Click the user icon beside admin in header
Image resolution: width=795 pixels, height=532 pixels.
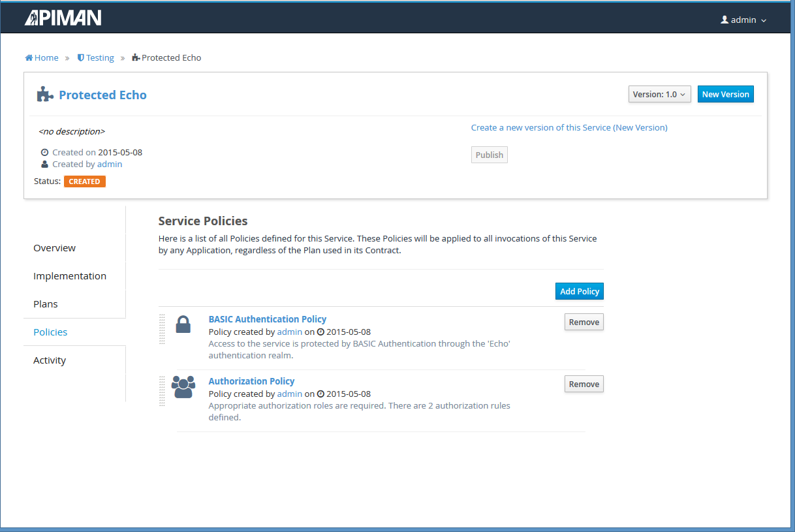pos(725,20)
